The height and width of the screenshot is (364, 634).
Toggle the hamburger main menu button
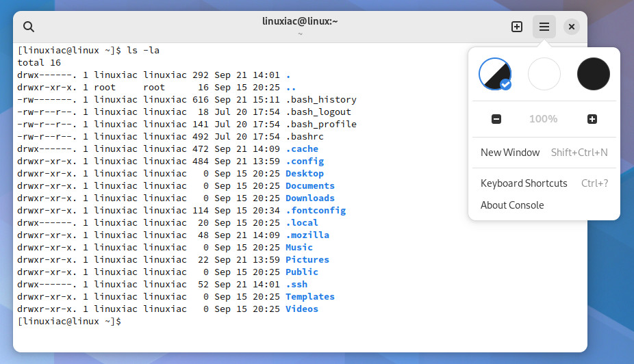(544, 27)
